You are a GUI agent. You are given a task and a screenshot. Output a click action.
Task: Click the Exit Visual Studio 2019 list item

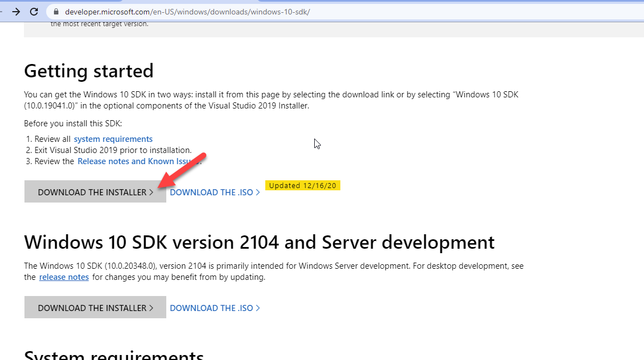coord(113,150)
